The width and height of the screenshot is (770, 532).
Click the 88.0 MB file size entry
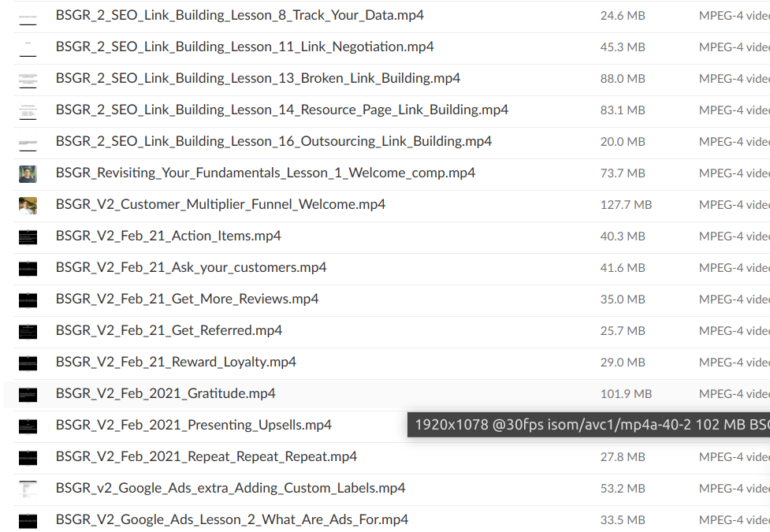coord(623,79)
